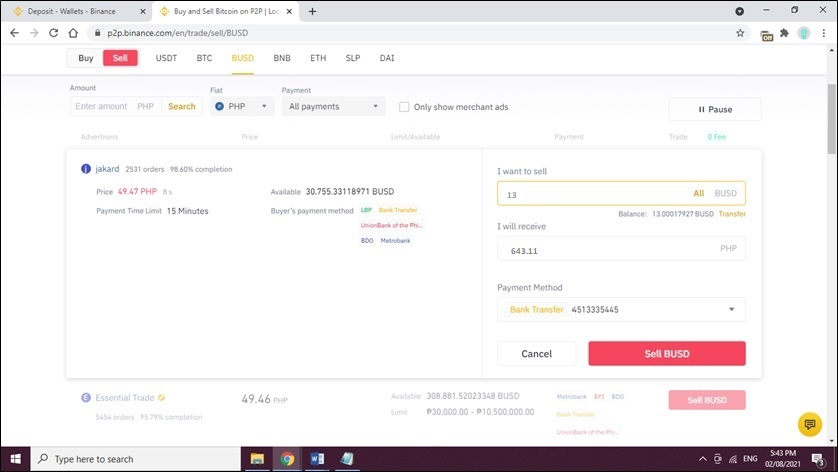
Task: Expand the Bank Transfer payment method dropdown
Action: pyautogui.click(x=621, y=309)
